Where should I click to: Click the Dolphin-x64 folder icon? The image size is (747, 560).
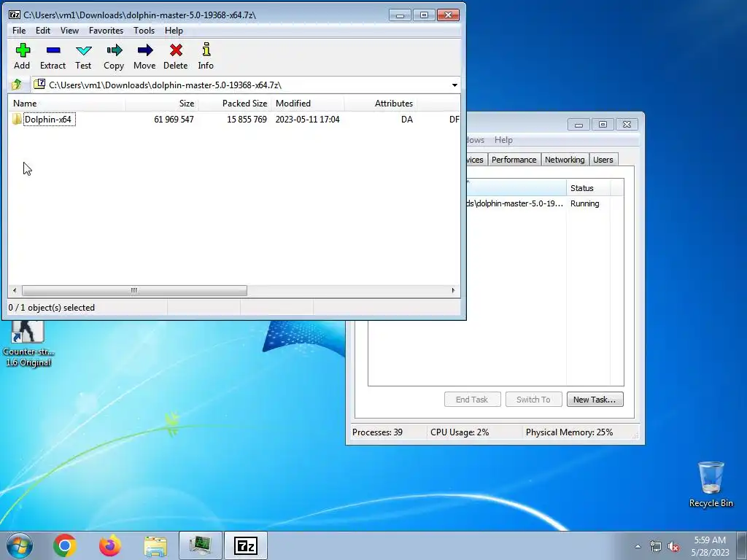coord(17,119)
